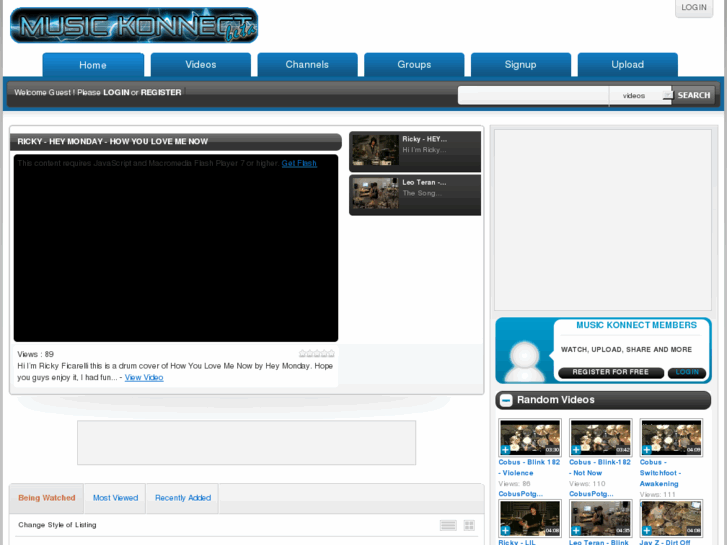Open the Leo Teran - Blink thumbnail in Random Videos
727x545 pixels.
pos(600,519)
